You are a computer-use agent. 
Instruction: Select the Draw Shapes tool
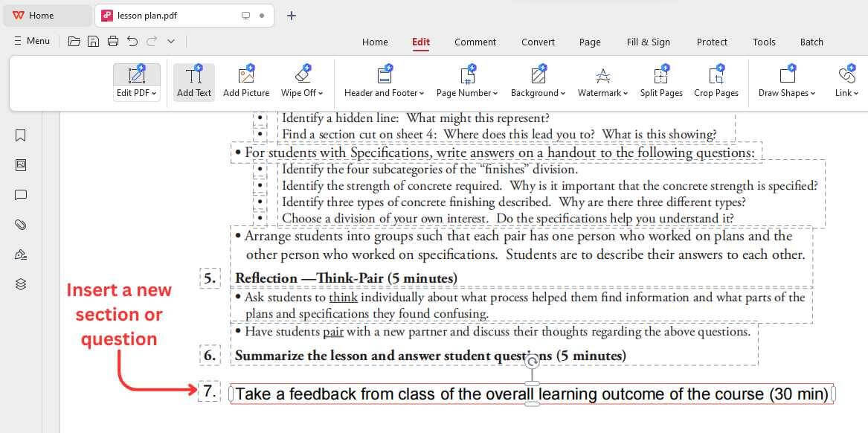tap(787, 81)
